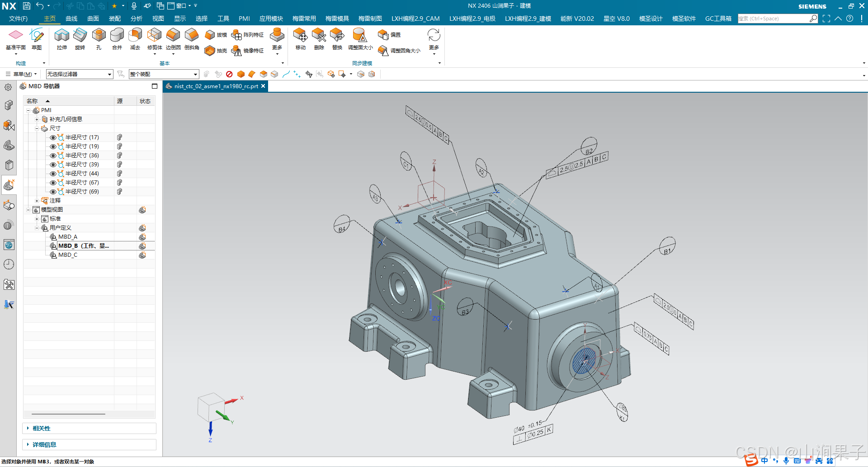Select the 替换 replace face tool
The height and width of the screenshot is (467, 868).
(337, 39)
